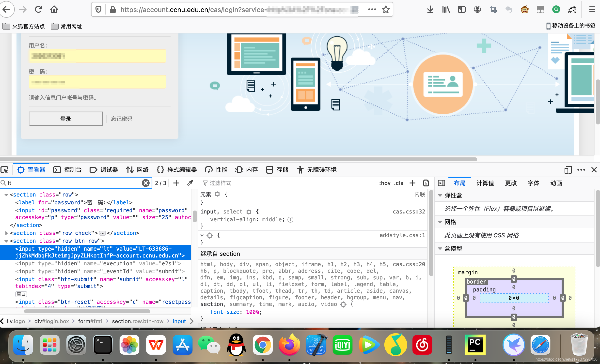The image size is (600, 364).
Task: Open the cas.css:32 stylesheet link
Action: (409, 212)
